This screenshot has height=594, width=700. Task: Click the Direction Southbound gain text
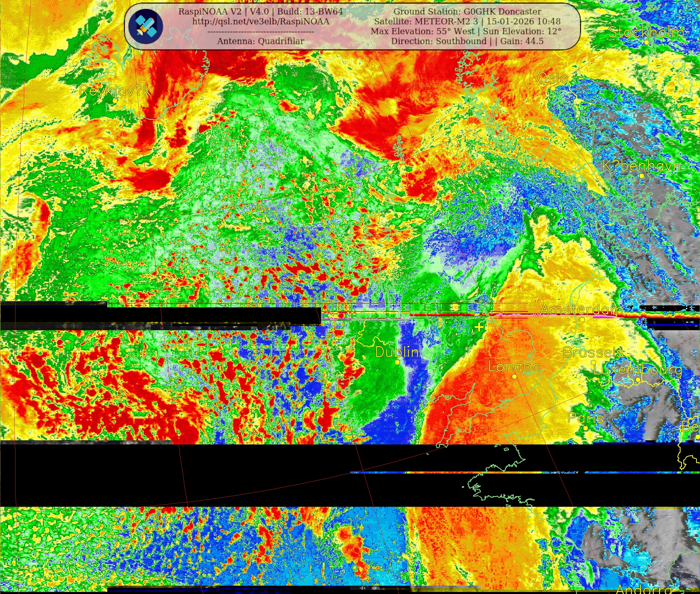click(x=467, y=41)
